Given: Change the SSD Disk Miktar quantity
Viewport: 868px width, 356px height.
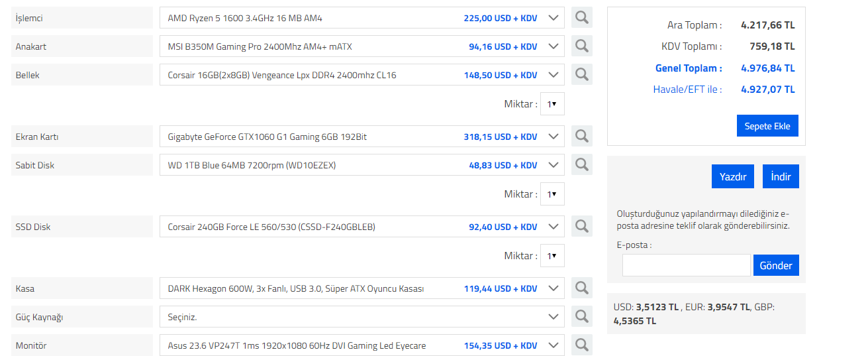Looking at the screenshot, I should coord(552,256).
